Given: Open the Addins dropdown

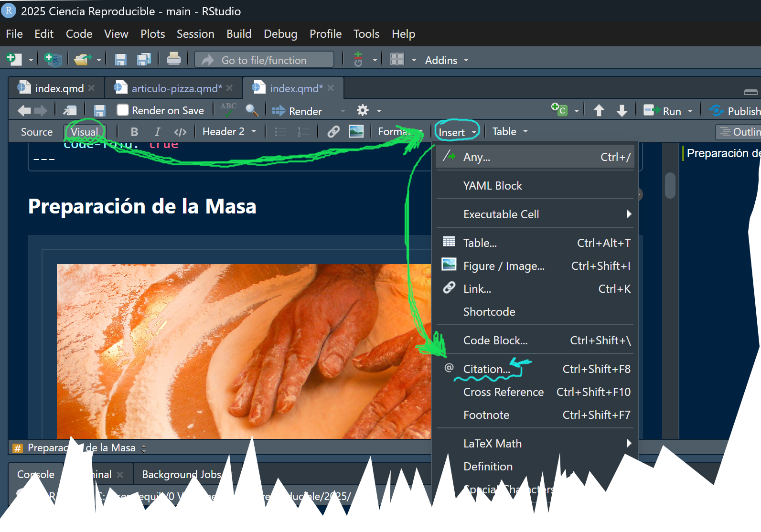Looking at the screenshot, I should 446,60.
